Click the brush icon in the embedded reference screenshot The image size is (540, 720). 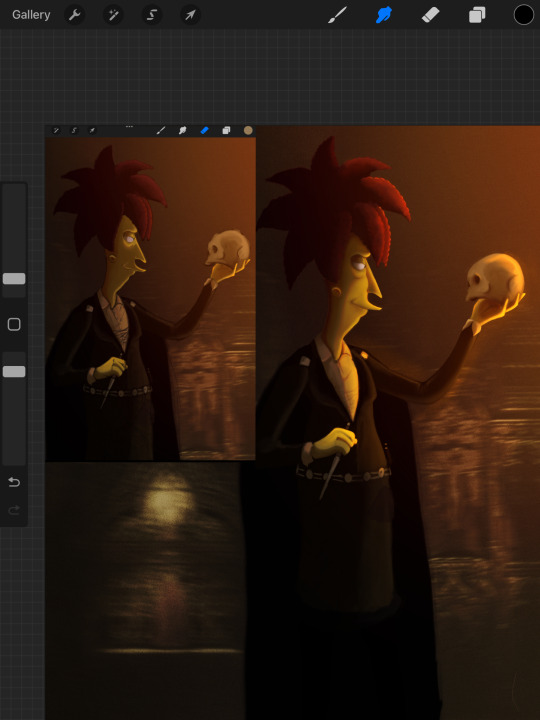pos(161,131)
